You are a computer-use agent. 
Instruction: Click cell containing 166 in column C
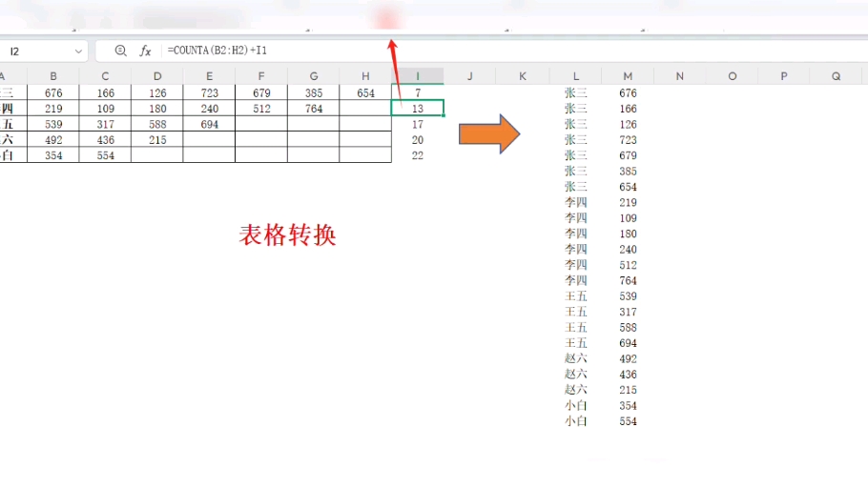[x=105, y=93]
